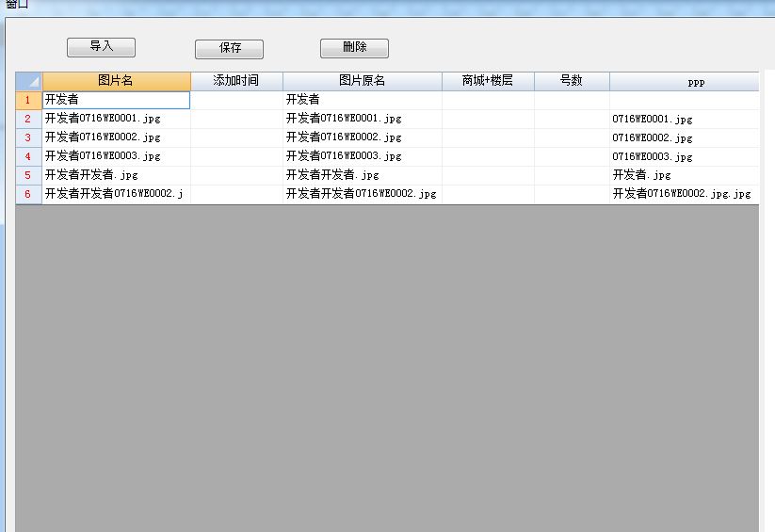Select row header number 1

pos(28,100)
